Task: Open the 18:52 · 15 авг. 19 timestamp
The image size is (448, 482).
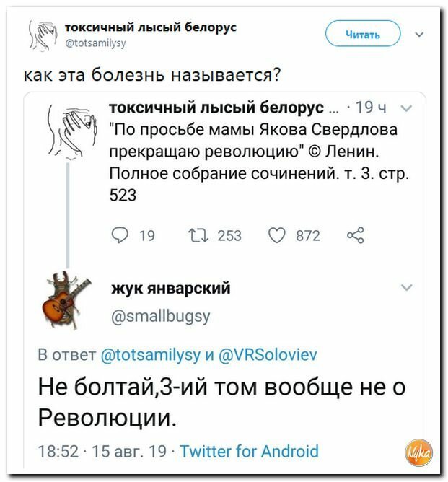Action: (102, 451)
